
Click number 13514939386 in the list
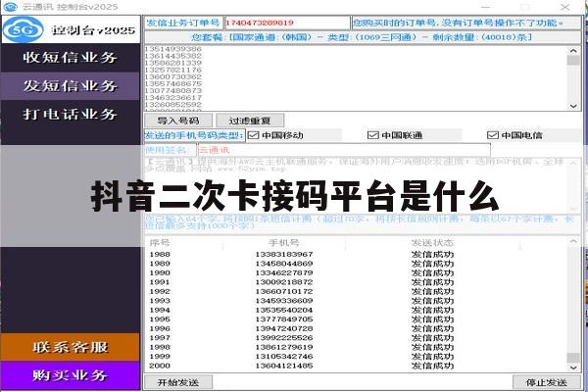pyautogui.click(x=172, y=49)
